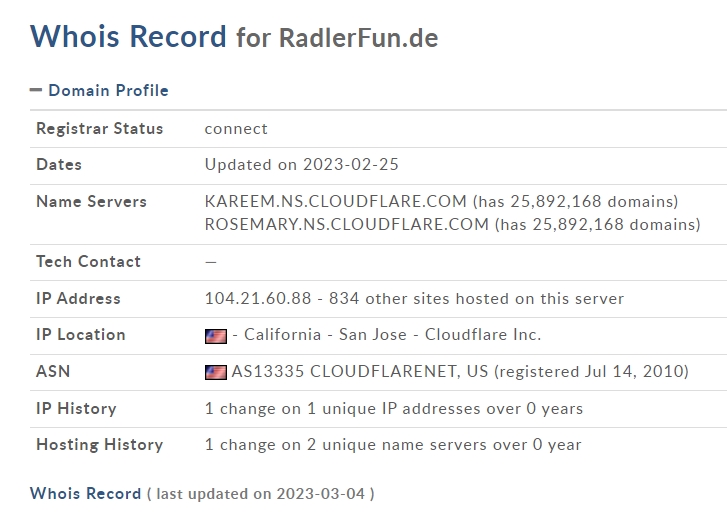Screen dimensions: 727x512
Task: Click the domain count next to the ROSEMARY name server
Action: tap(597, 224)
